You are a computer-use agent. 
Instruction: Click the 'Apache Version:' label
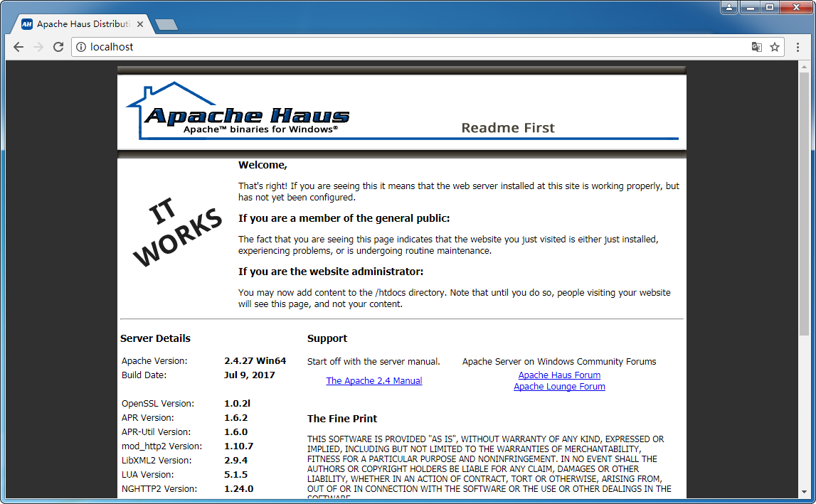pos(154,361)
